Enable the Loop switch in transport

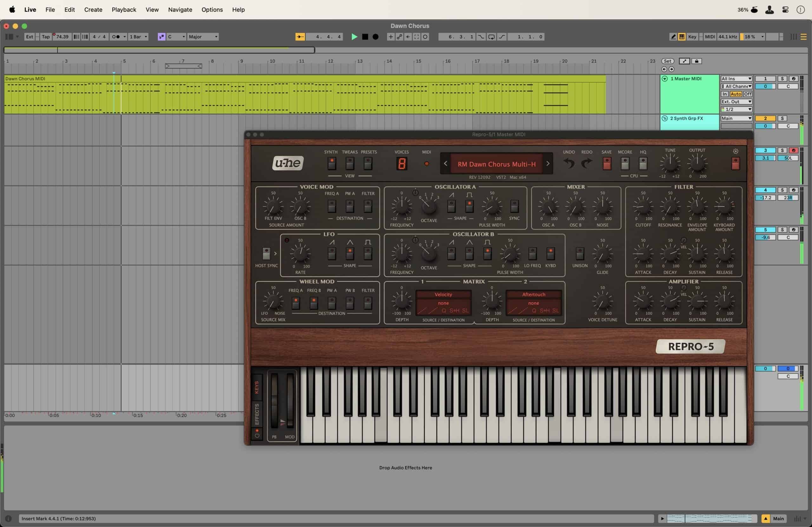pyautogui.click(x=491, y=37)
